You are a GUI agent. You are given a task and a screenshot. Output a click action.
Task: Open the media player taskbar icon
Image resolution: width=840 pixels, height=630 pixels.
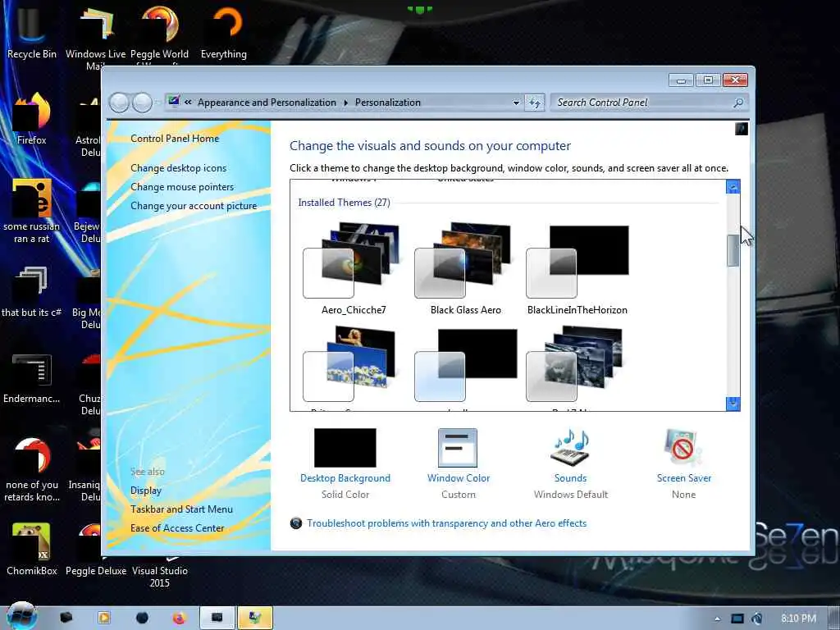point(104,619)
